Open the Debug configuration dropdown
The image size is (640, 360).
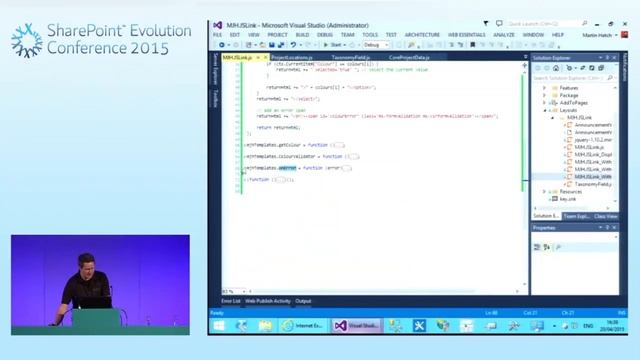click(376, 45)
